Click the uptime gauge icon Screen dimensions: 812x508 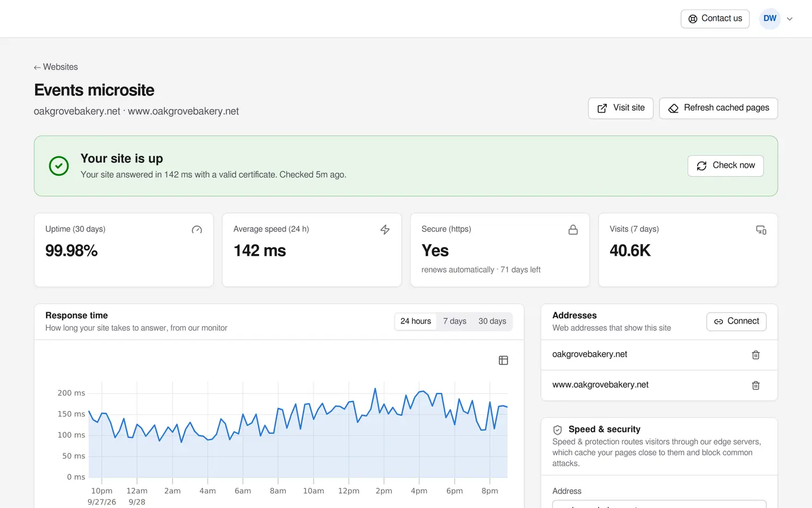pyautogui.click(x=197, y=230)
